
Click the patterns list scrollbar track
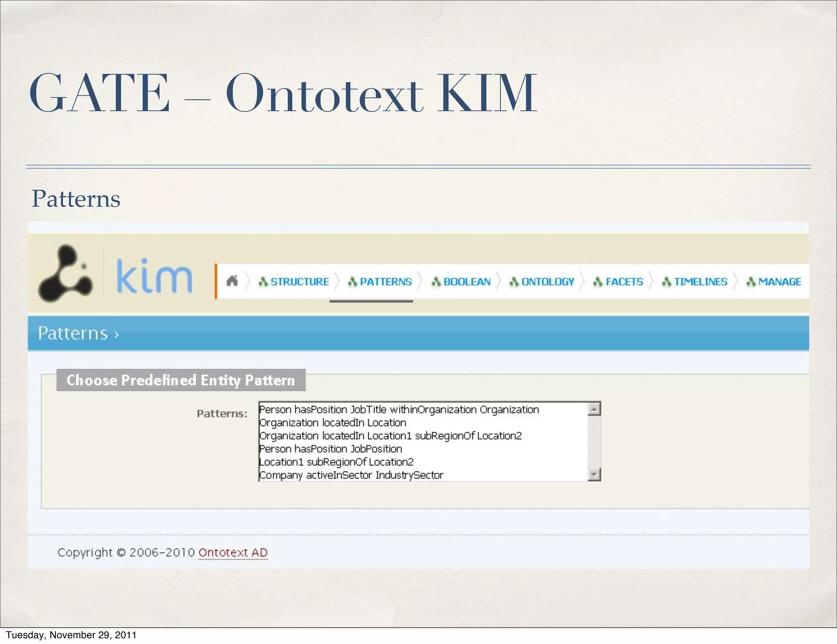[x=594, y=442]
